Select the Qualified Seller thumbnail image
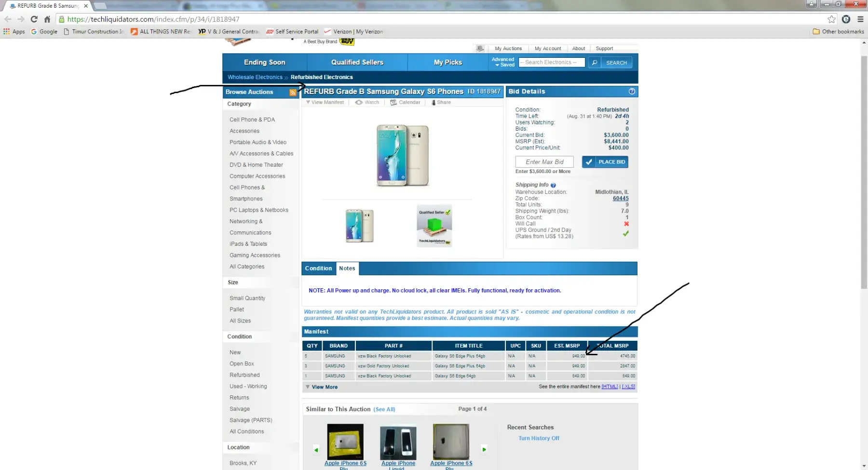This screenshot has height=470, width=868. (434, 226)
